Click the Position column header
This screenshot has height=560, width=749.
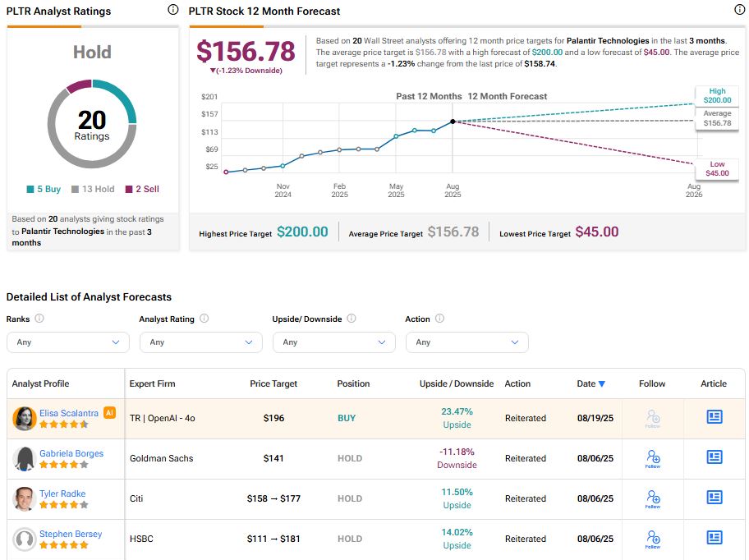tap(353, 383)
